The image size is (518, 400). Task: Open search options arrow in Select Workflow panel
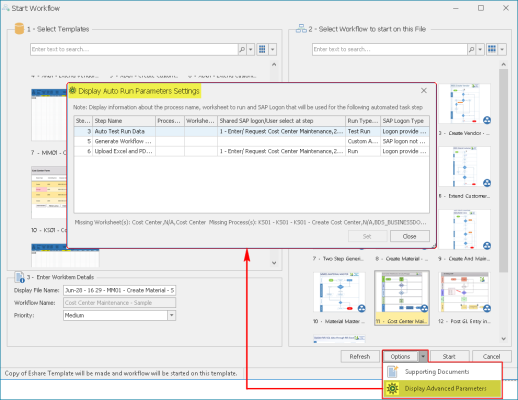coord(480,49)
